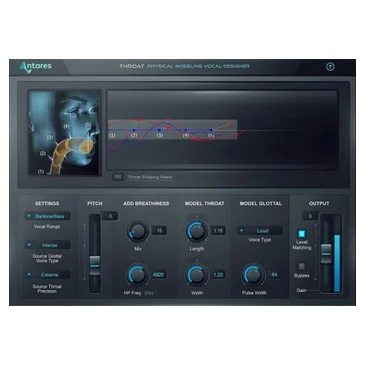Click the Pulse Width value field 64
The image size is (365, 365).
pyautogui.click(x=275, y=275)
